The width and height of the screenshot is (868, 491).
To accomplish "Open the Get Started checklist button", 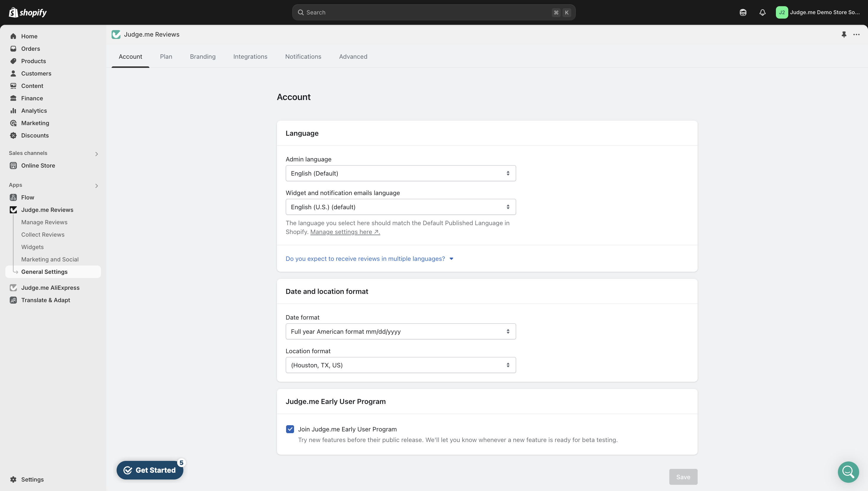I will (x=150, y=470).
